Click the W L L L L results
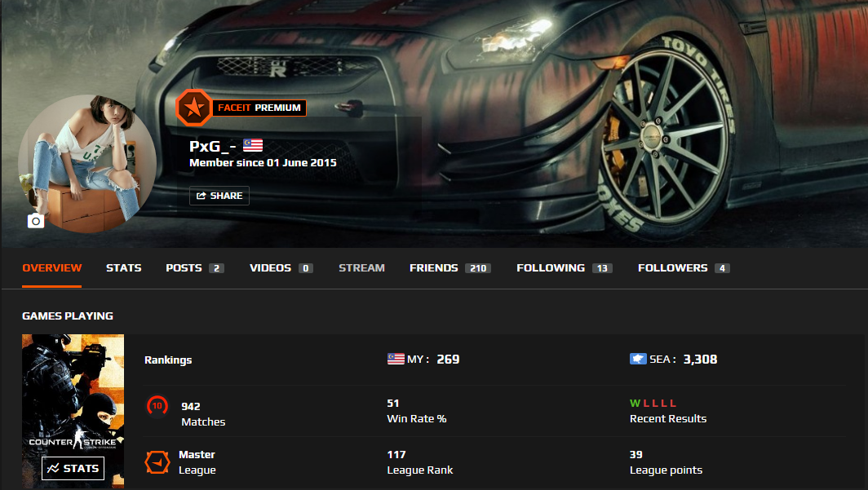868x490 pixels. coord(653,404)
